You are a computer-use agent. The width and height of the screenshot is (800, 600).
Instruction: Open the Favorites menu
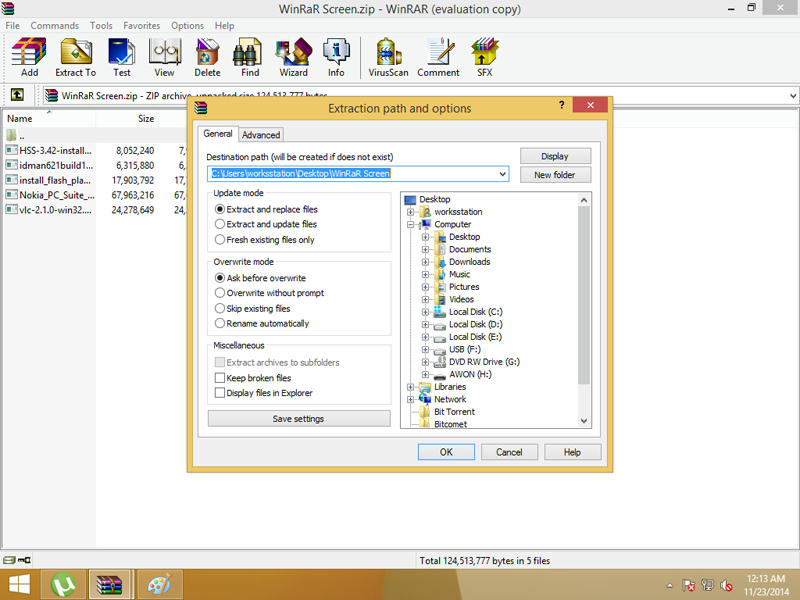click(x=141, y=26)
